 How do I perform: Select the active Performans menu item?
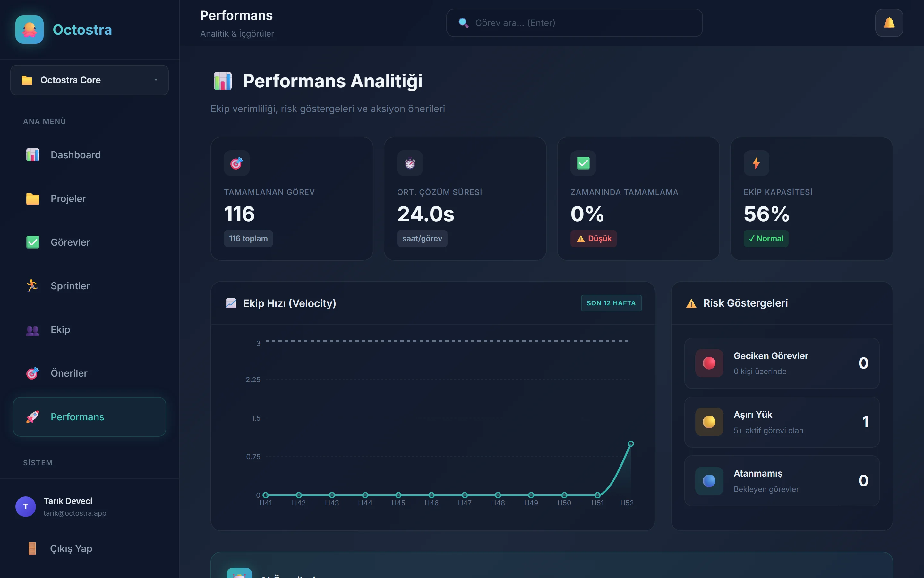click(x=89, y=417)
